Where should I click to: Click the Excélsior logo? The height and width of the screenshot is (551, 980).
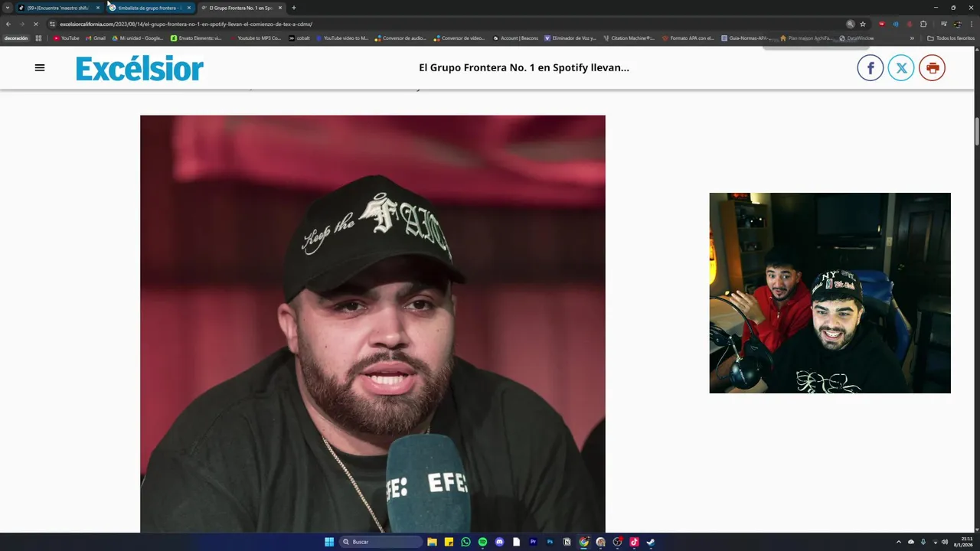139,69
